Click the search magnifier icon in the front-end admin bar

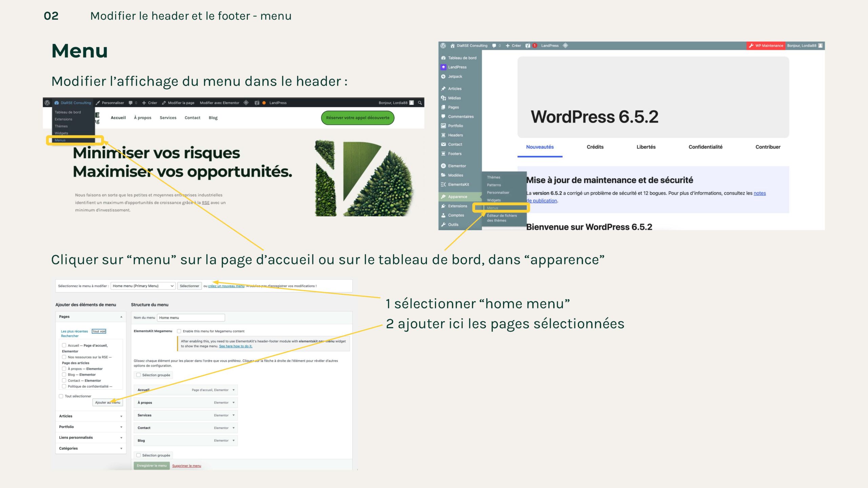[x=420, y=103]
